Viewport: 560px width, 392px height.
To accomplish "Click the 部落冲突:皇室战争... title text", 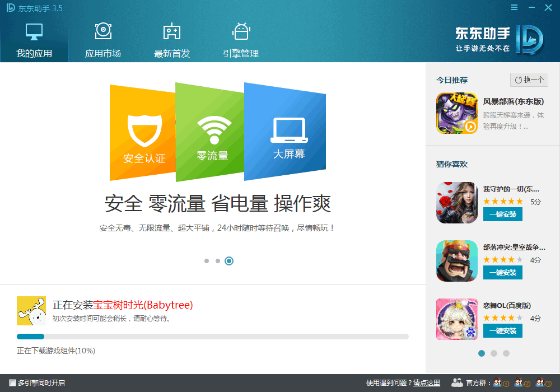I will click(x=514, y=248).
